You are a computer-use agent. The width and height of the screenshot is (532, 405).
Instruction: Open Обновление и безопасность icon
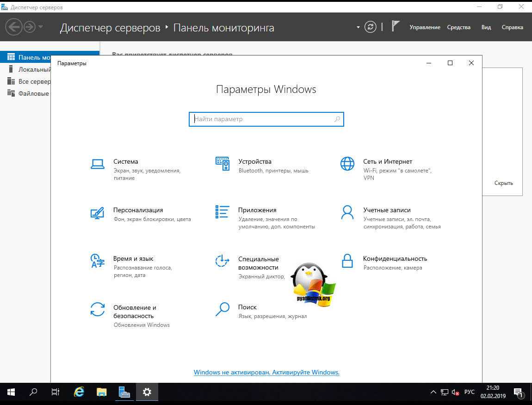[97, 309]
